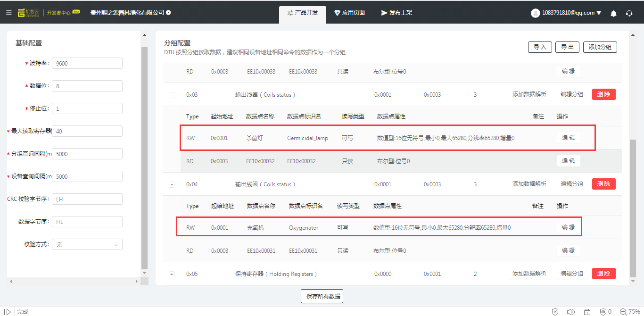Click the Germicidal_lamp identifier text

pyautogui.click(x=307, y=138)
